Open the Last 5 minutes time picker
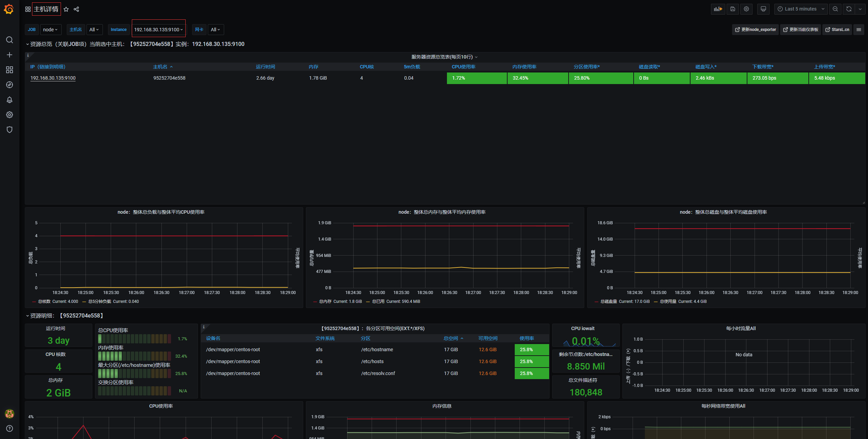868x439 pixels. [x=801, y=9]
